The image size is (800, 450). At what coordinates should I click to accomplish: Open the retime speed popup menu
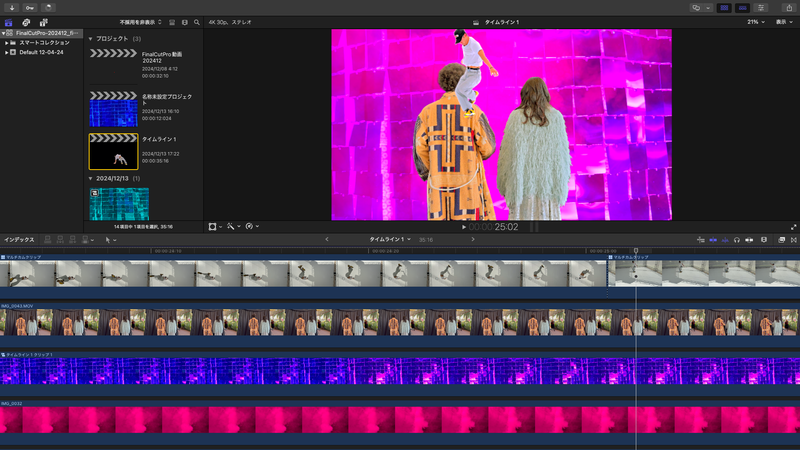(x=252, y=227)
